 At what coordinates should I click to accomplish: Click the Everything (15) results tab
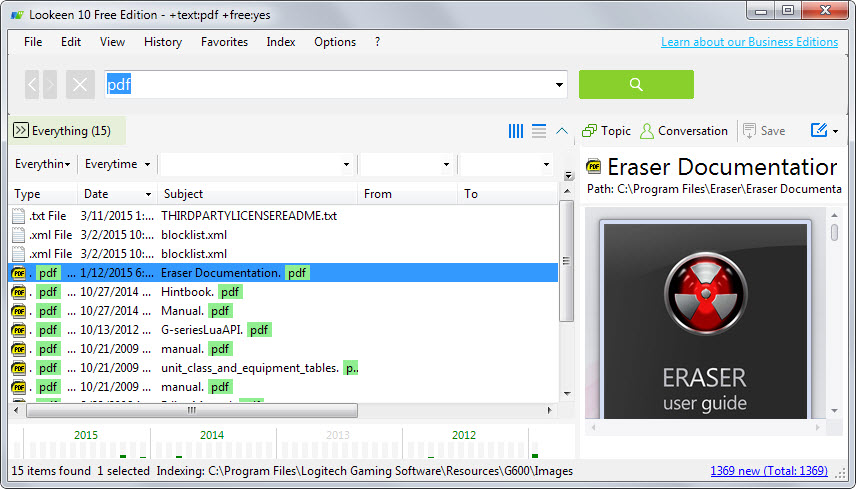click(x=67, y=130)
